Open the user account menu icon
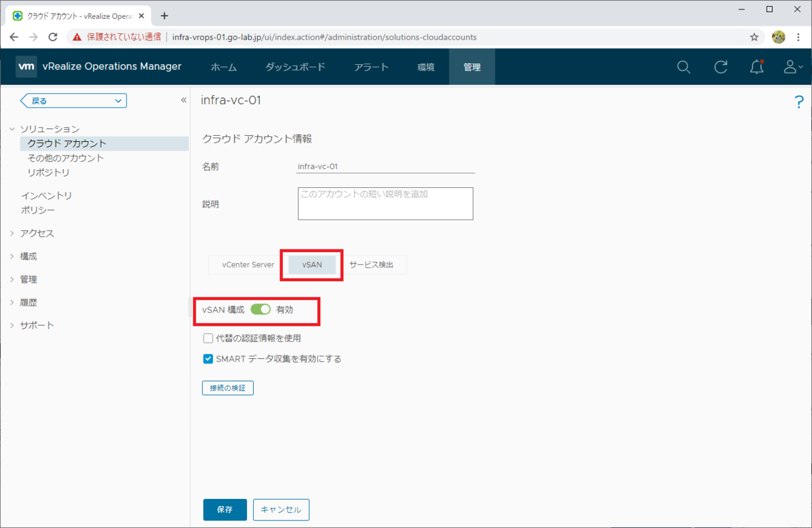 (x=790, y=67)
